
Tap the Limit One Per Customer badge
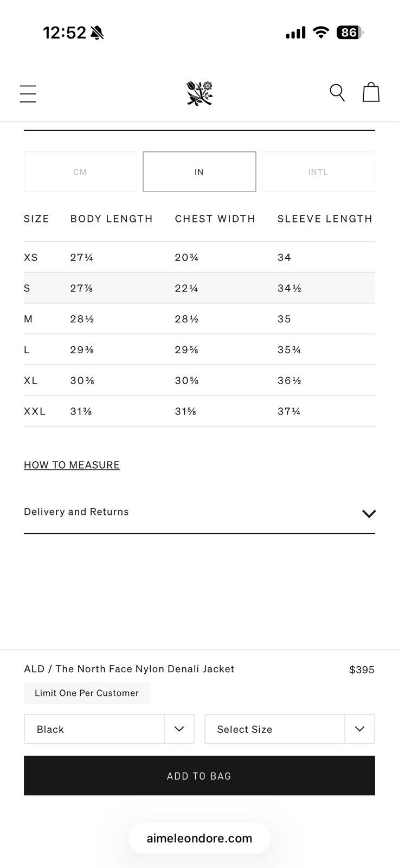pos(87,693)
